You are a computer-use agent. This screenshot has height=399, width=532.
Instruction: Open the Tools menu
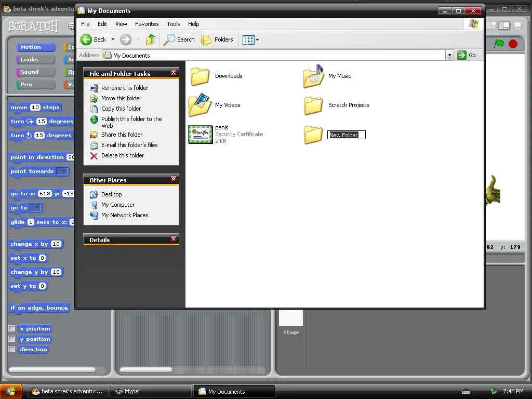pos(173,24)
